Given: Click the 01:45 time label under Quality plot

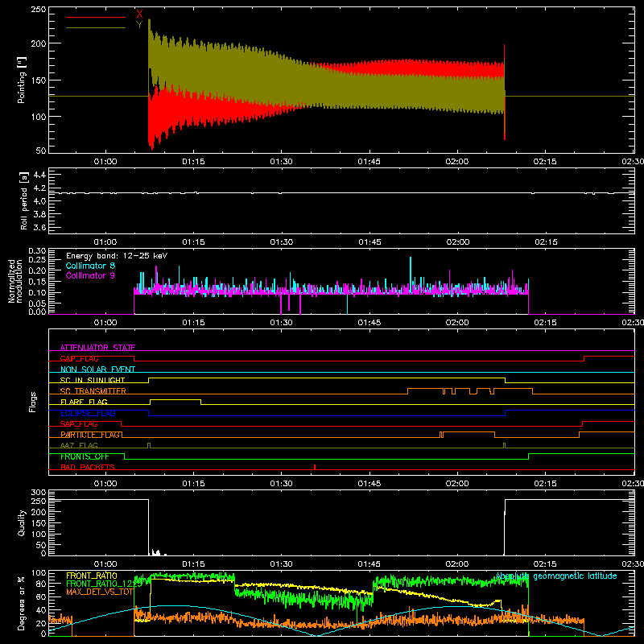Looking at the screenshot, I should (x=369, y=564).
